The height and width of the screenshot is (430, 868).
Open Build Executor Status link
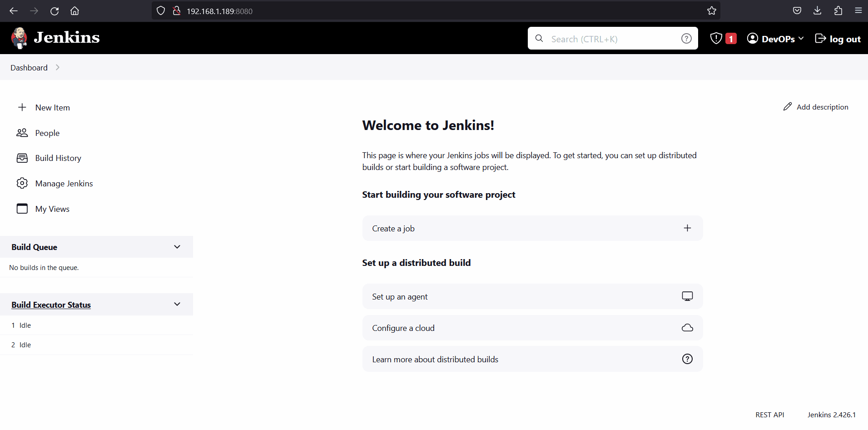coord(51,305)
